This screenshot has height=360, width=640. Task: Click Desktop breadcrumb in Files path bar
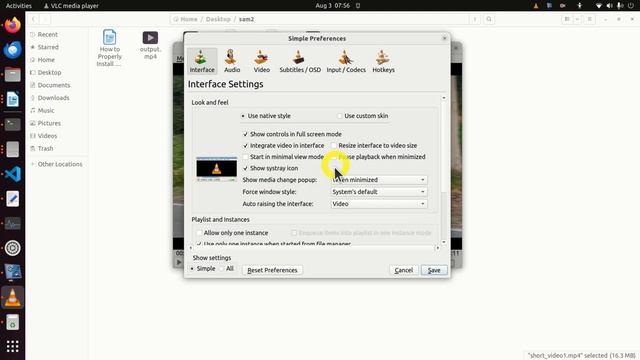tap(218, 19)
